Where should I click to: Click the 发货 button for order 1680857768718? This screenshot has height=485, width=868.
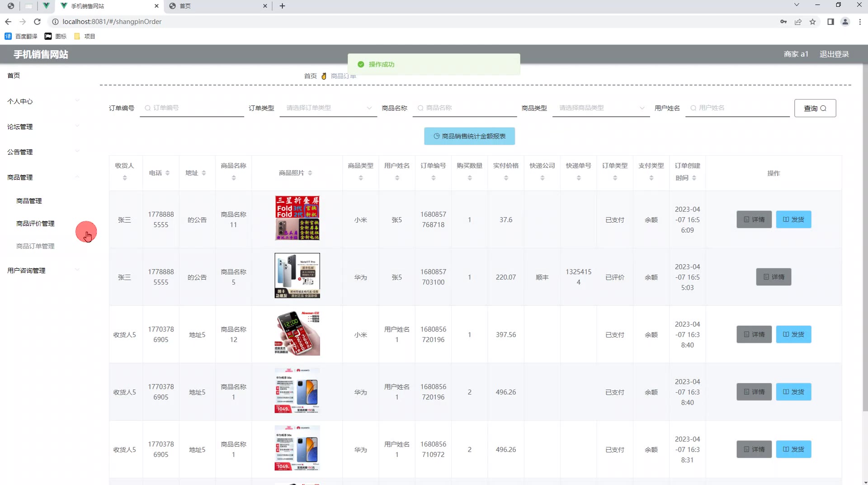(793, 219)
